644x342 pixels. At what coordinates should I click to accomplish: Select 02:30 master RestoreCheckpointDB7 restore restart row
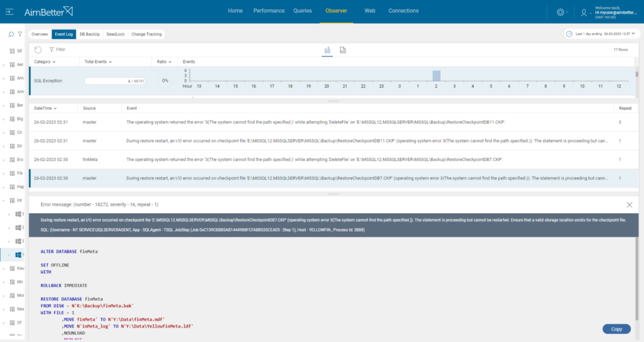[x=333, y=179]
